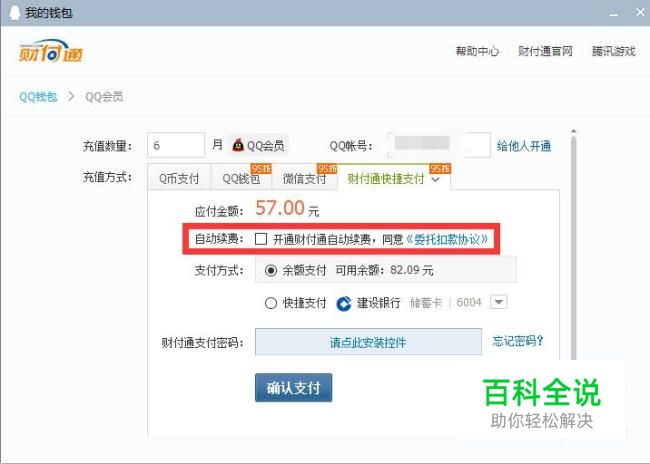Viewport: 650px width, 464px height.
Task: Click the 57.00 amount text
Action: (x=280, y=208)
